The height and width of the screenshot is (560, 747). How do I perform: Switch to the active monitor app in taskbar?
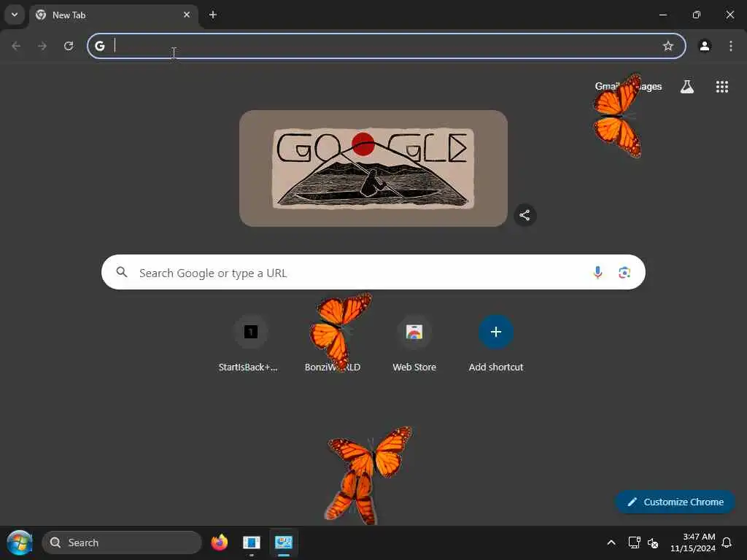click(284, 542)
